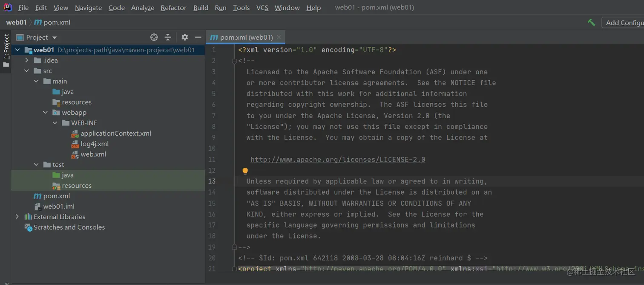Click the External Libraries bars icon
The width and height of the screenshot is (644, 285).
28,217
